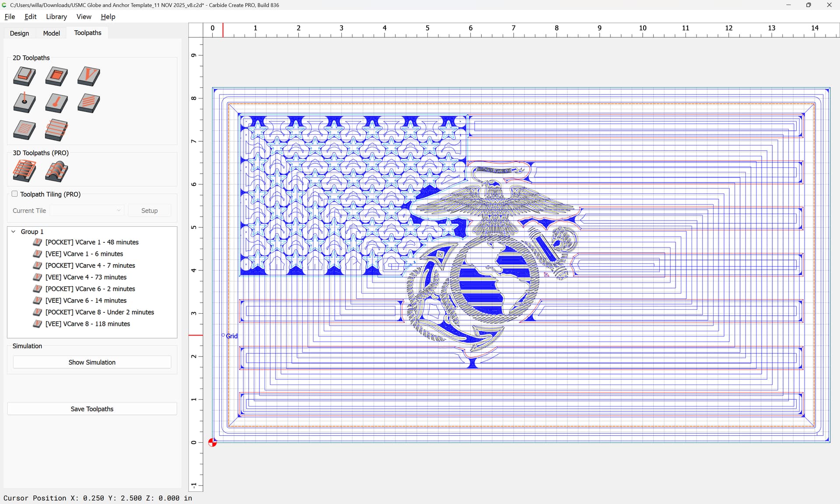Open the Current Tile dropdown

[x=87, y=210]
